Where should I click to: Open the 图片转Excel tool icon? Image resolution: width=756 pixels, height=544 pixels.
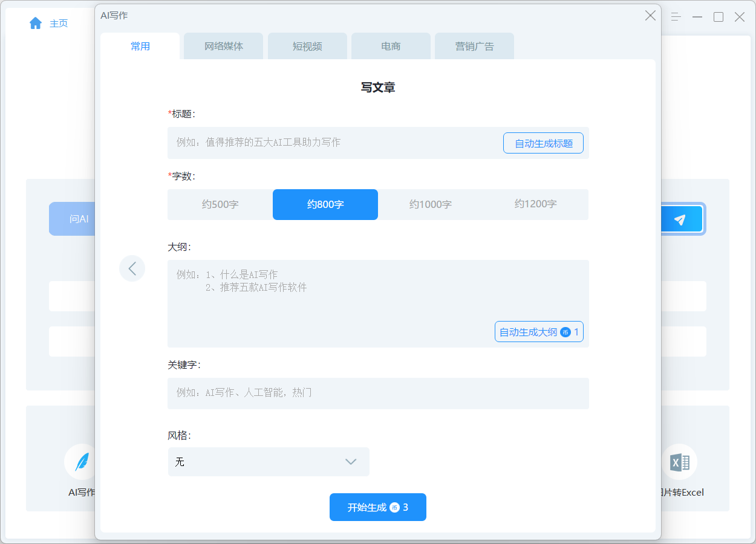[680, 461]
